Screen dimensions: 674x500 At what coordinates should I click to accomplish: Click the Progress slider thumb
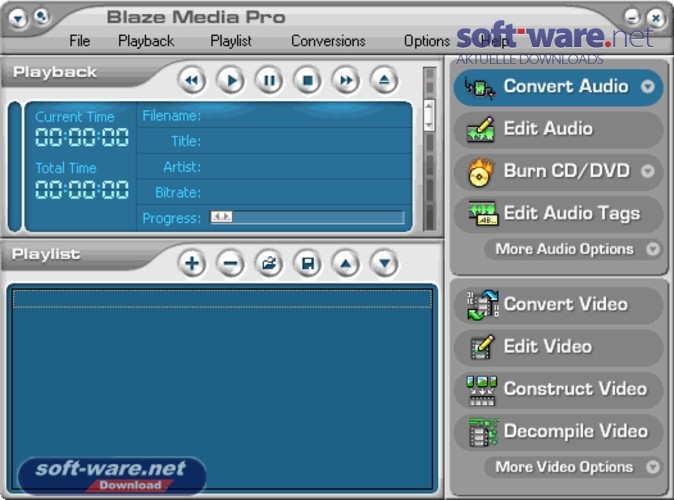click(x=221, y=217)
